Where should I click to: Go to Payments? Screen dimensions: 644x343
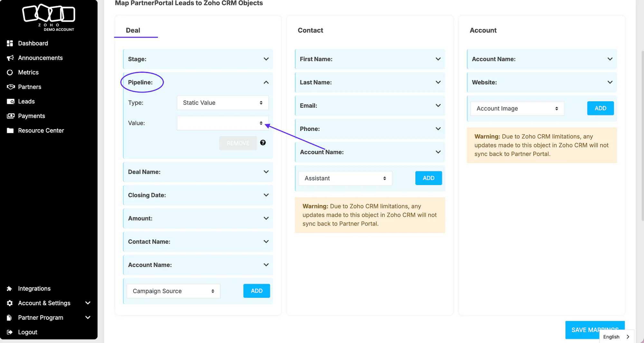point(32,116)
